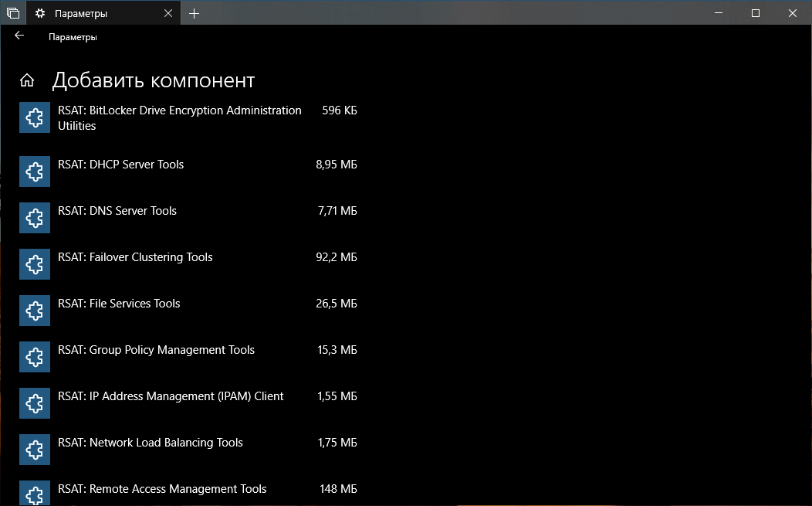Click the puzzle icon for IPAM Client
The height and width of the screenshot is (506, 812).
point(35,403)
